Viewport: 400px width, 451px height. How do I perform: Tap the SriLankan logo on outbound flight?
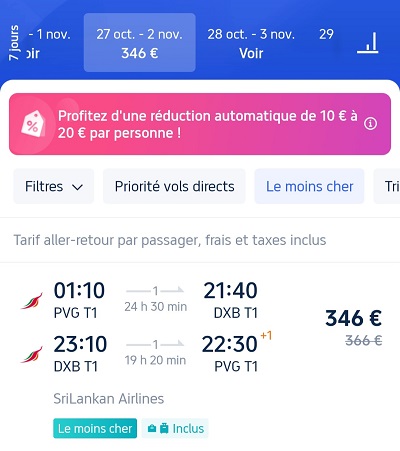pyautogui.click(x=32, y=301)
